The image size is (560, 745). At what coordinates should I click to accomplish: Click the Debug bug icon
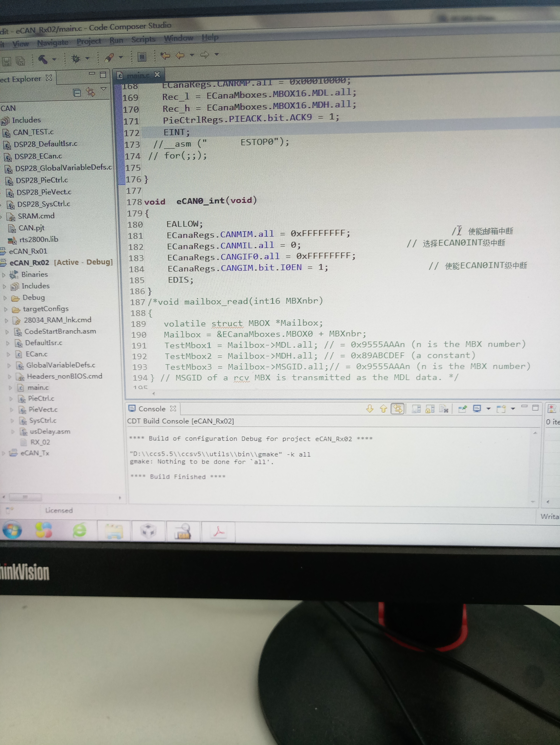76,59
